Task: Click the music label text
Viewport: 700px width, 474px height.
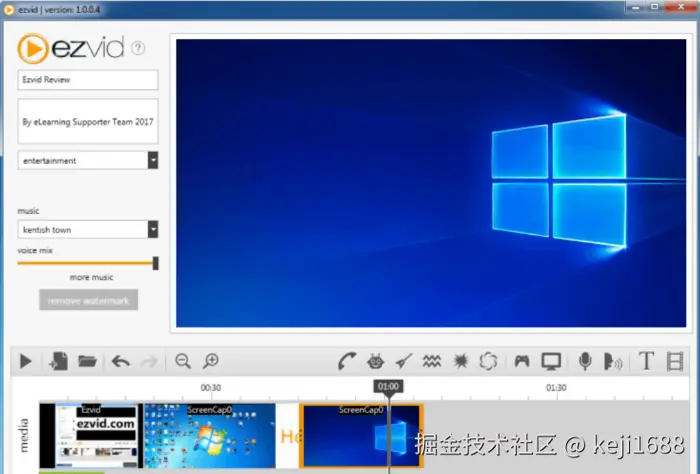Action: [28, 211]
